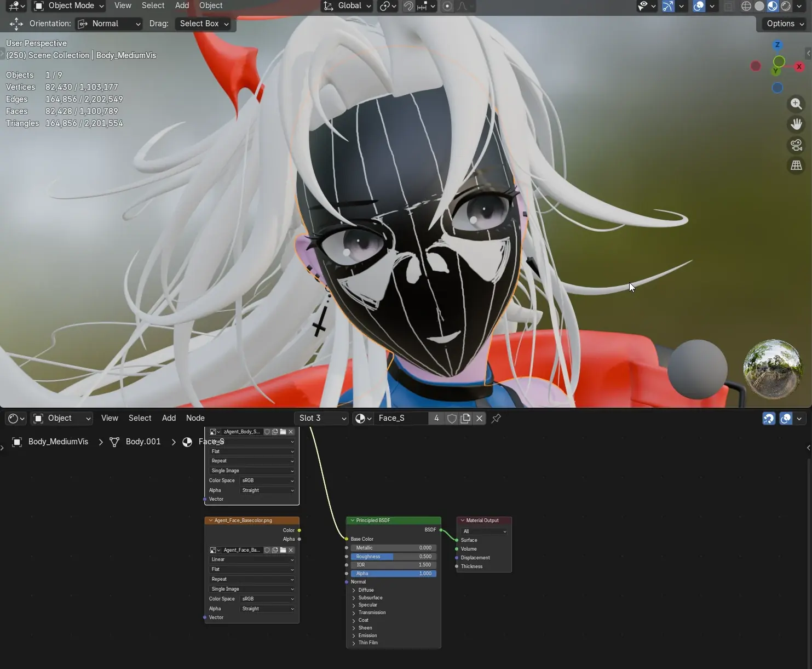812x669 pixels.
Task: Pin the node editor to Face_S material
Action: pyautogui.click(x=496, y=418)
